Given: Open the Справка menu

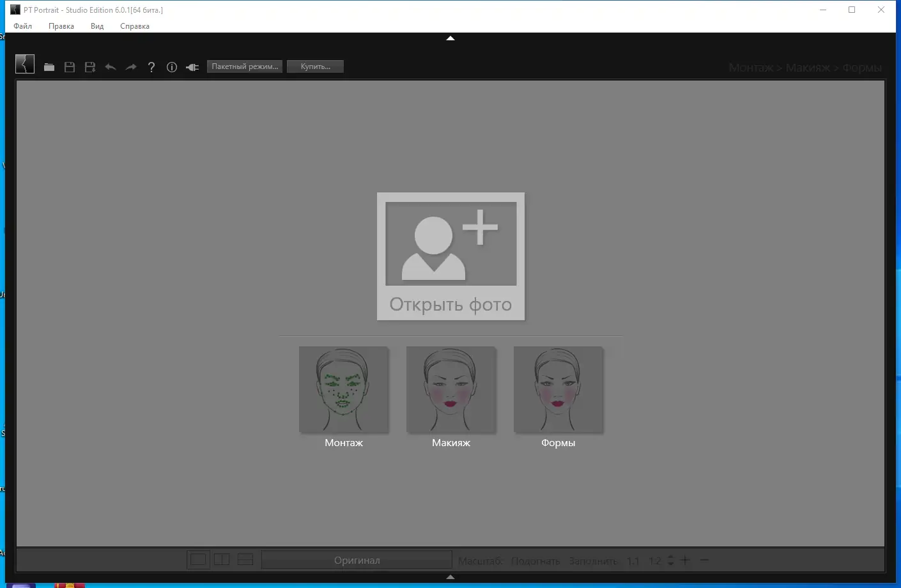Looking at the screenshot, I should 135,26.
